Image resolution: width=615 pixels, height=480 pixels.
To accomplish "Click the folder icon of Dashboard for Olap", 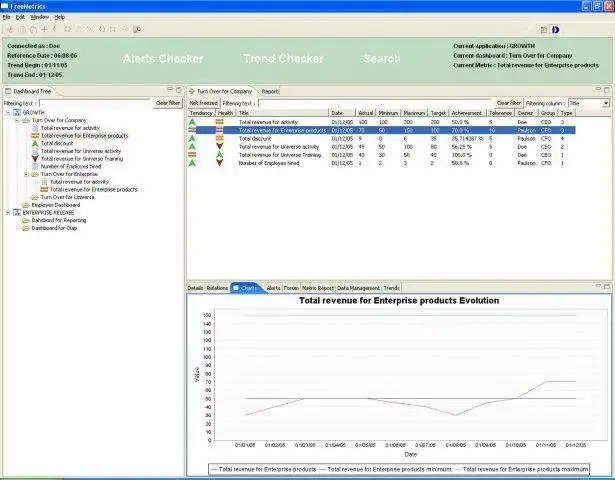I will pyautogui.click(x=26, y=228).
